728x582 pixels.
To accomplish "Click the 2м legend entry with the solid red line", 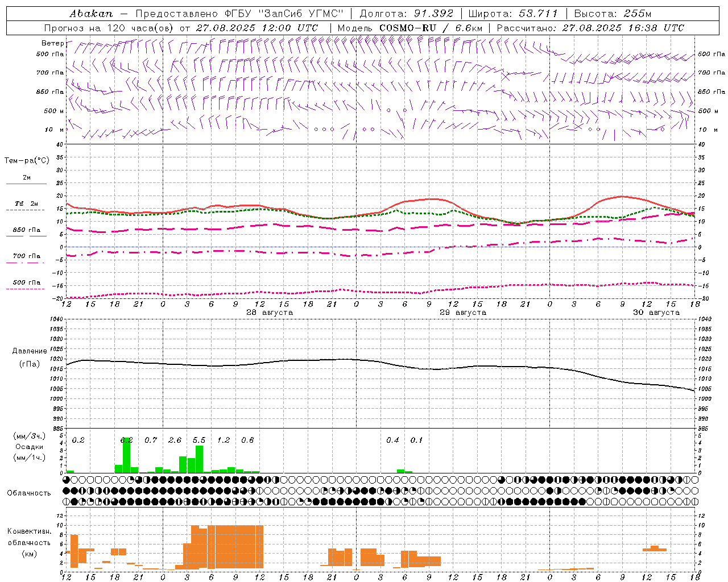I will pyautogui.click(x=26, y=180).
